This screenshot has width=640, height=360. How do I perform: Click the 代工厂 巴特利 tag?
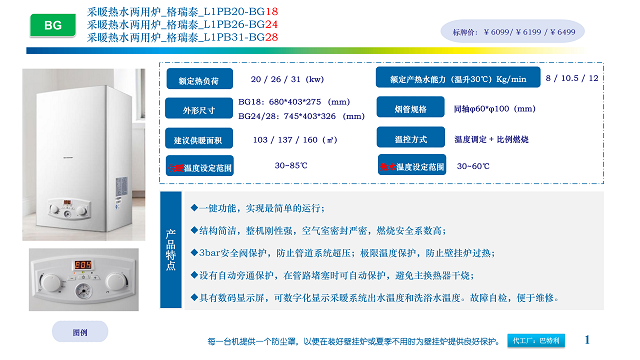[536, 340]
